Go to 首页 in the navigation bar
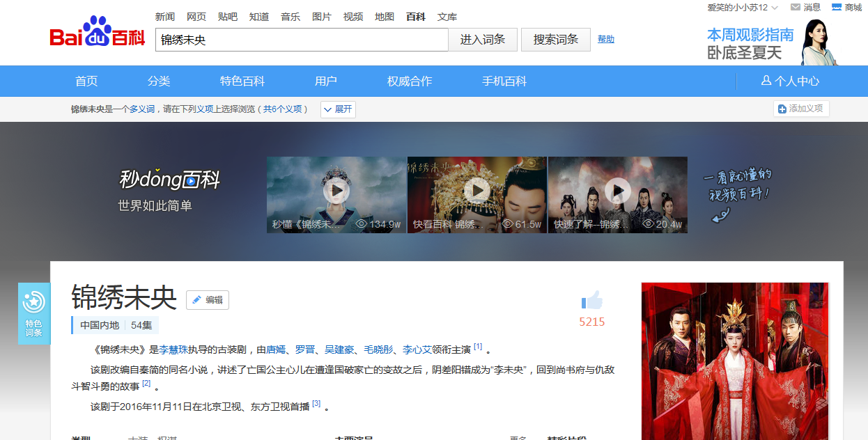Screen dimensions: 868x440 pos(86,81)
